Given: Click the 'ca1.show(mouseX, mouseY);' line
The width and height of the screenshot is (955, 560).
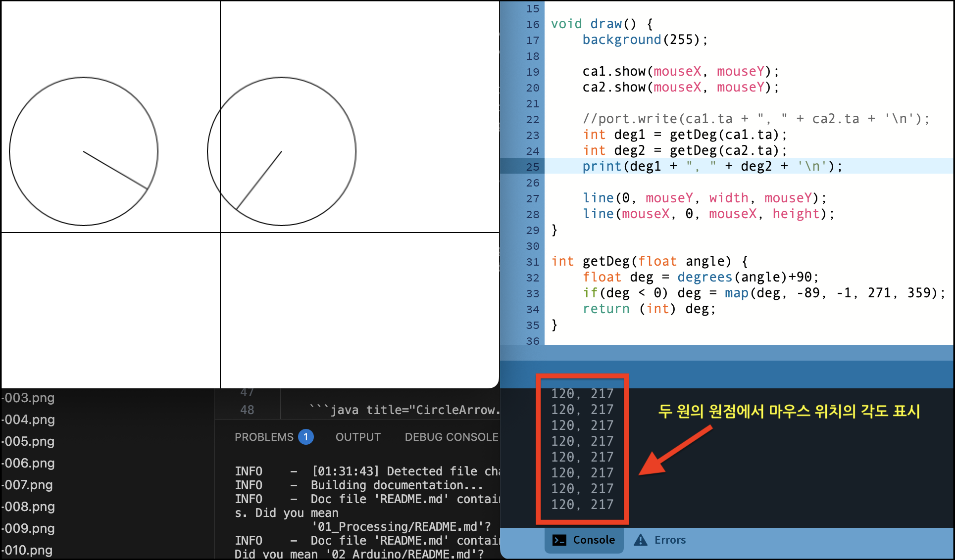Looking at the screenshot, I should (681, 71).
